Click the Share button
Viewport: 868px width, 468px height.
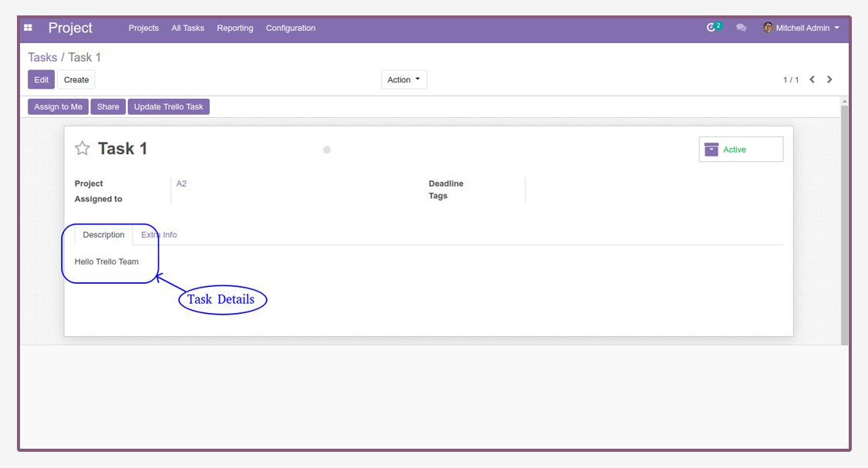108,106
